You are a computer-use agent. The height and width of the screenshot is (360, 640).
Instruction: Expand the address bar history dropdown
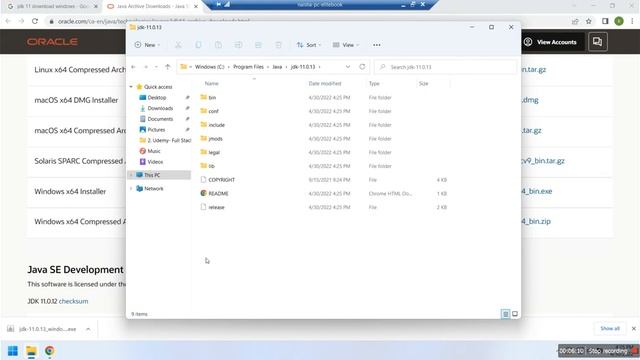click(348, 67)
